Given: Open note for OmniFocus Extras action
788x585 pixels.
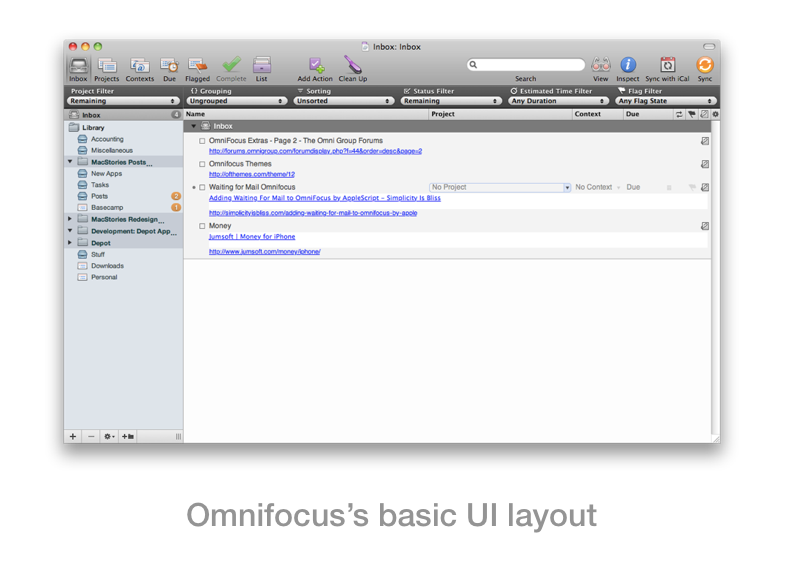Looking at the screenshot, I should point(705,141).
